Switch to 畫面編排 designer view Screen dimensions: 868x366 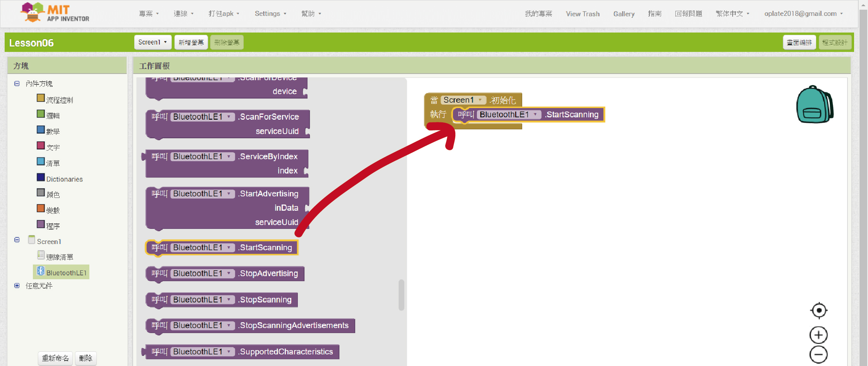click(x=799, y=42)
